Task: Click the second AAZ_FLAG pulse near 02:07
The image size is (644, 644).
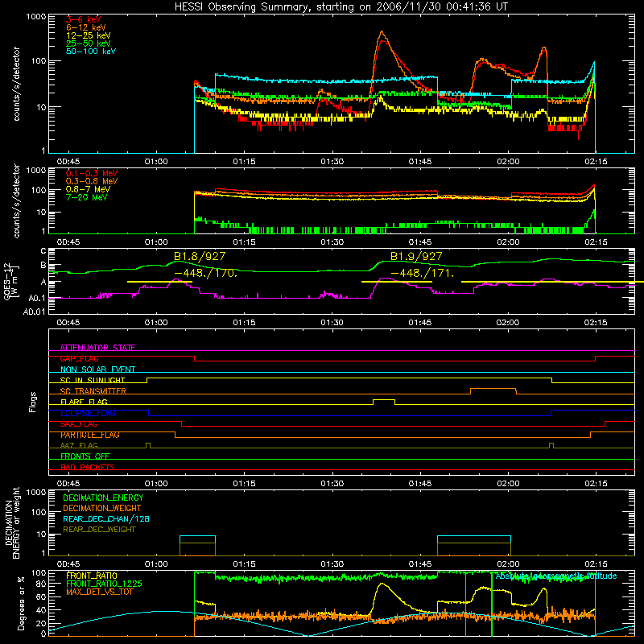Action: (x=551, y=445)
